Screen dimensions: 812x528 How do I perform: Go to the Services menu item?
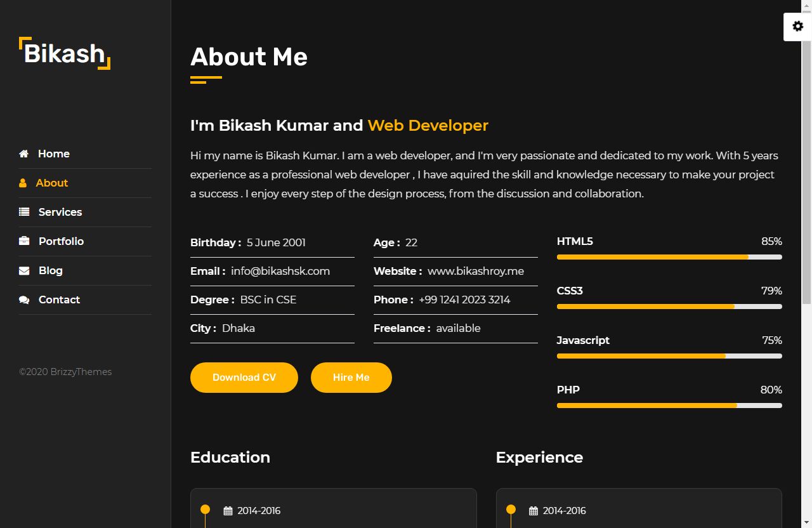point(60,212)
